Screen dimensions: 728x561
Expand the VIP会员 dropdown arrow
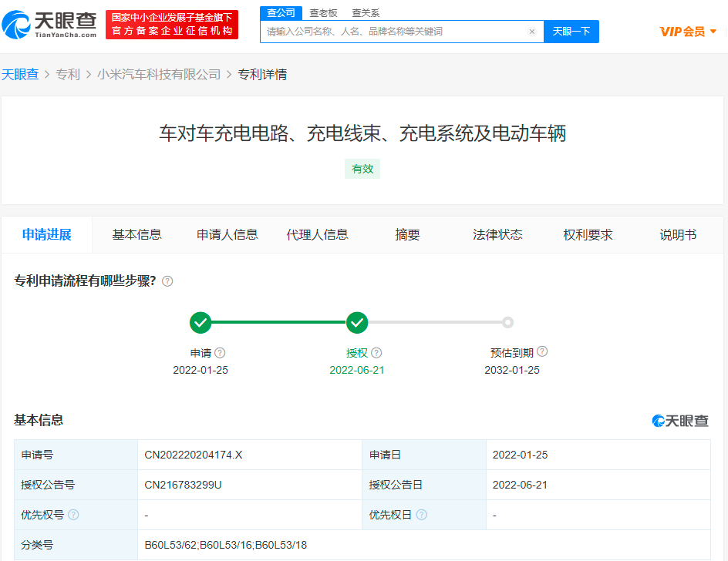click(x=713, y=32)
